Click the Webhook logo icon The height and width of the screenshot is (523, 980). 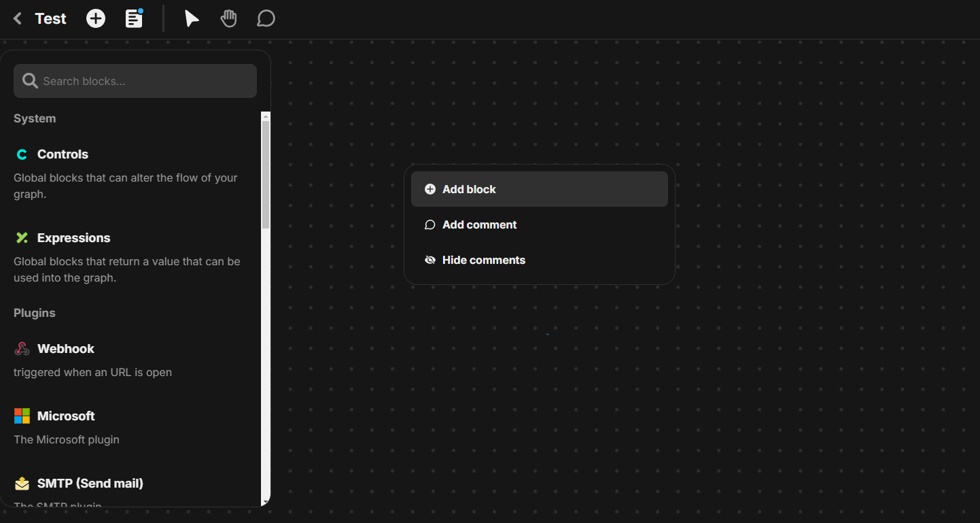coord(22,349)
